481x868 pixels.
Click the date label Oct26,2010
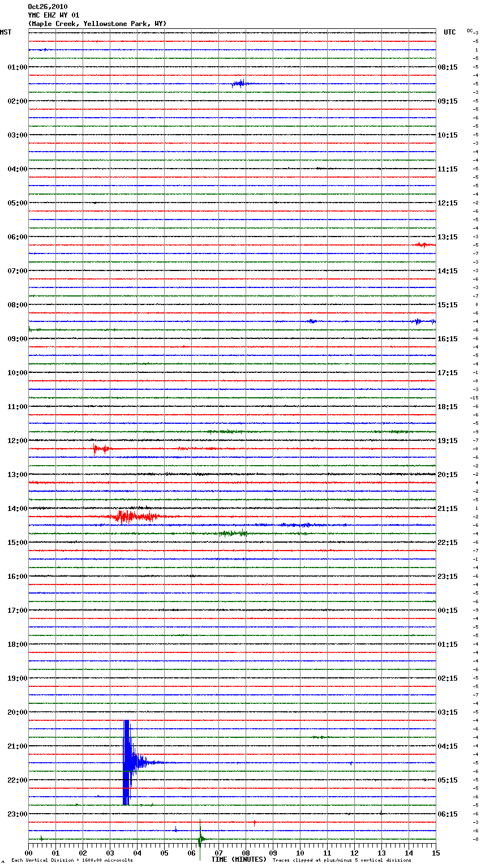click(x=48, y=7)
